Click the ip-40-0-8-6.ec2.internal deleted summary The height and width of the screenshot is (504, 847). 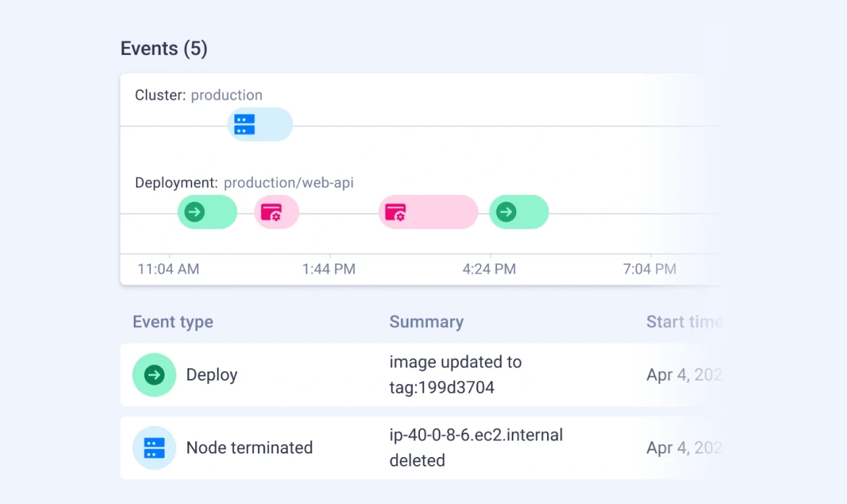point(476,448)
